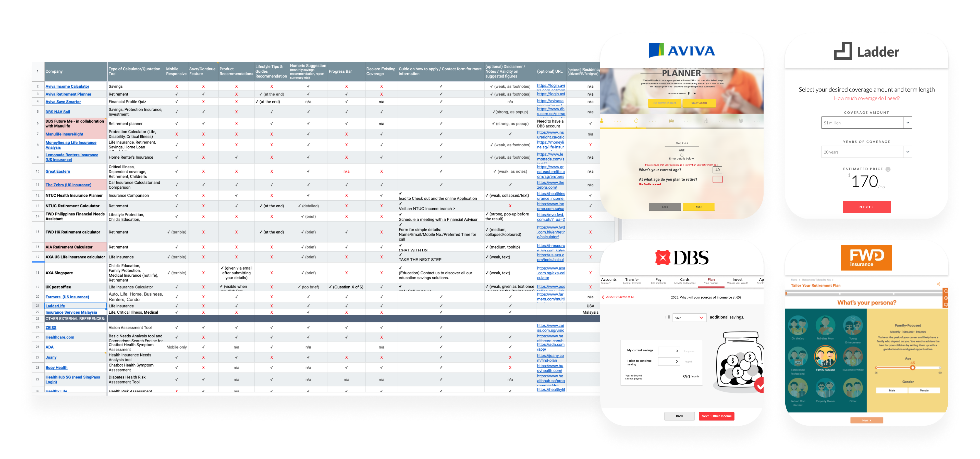Click the My current savings input
This screenshot has height=459, width=980.
pyautogui.click(x=669, y=351)
